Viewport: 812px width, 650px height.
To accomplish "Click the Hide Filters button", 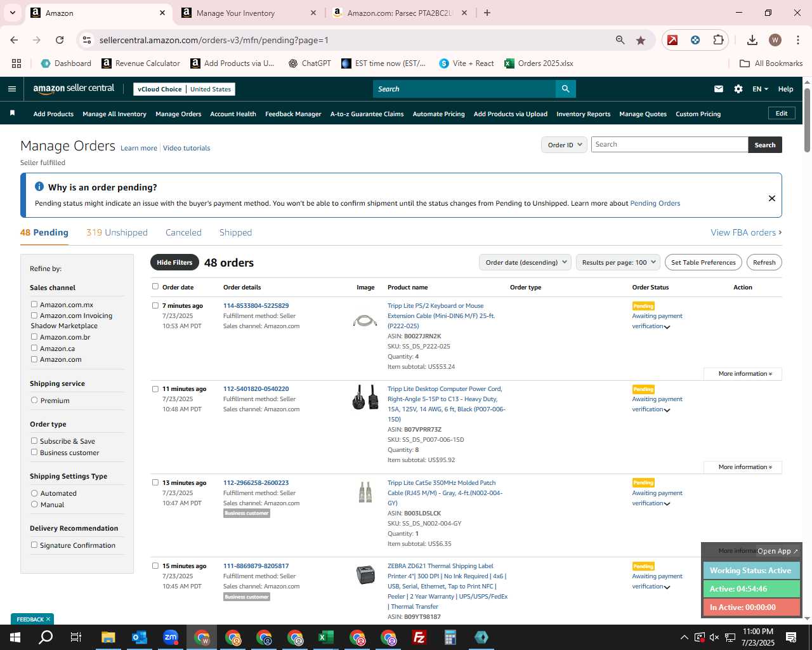I will tap(174, 262).
